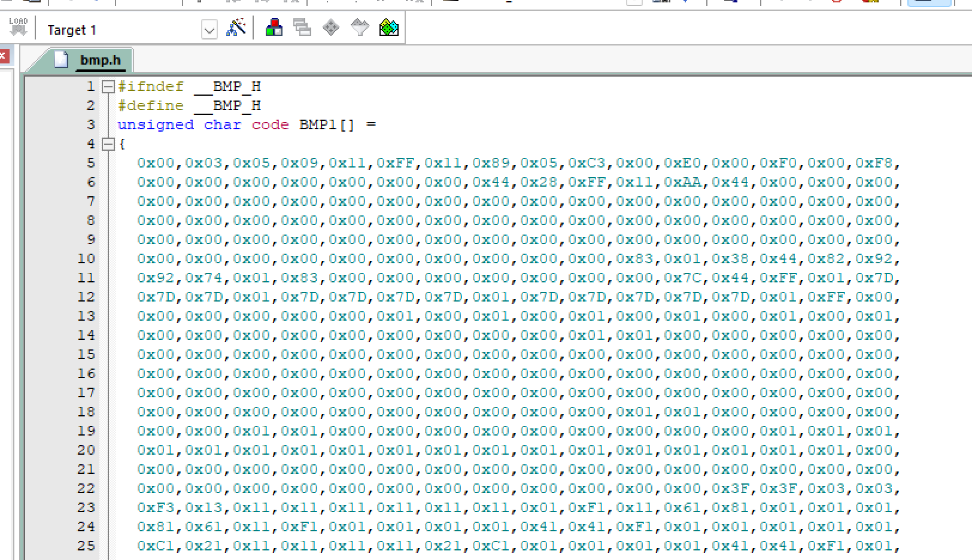Click the BMP1[] array name

(327, 125)
